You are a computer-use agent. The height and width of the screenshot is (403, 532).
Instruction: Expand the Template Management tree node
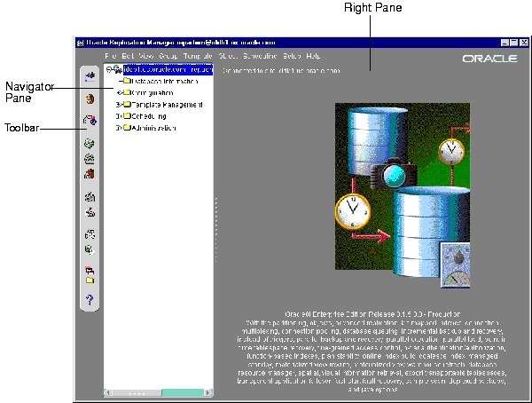(118, 104)
